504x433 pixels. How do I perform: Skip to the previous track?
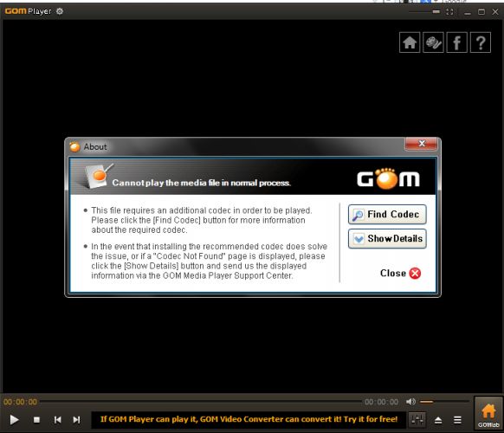click(x=57, y=420)
